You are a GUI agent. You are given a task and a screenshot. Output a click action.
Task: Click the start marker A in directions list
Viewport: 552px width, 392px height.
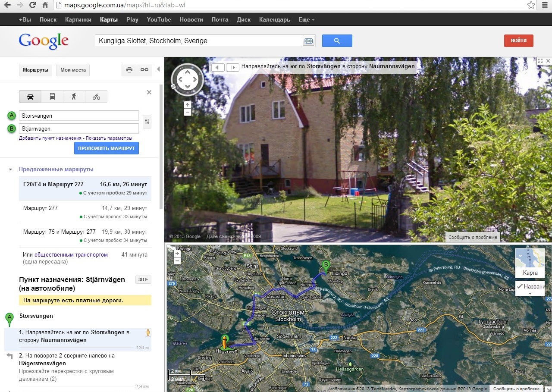[9, 320]
